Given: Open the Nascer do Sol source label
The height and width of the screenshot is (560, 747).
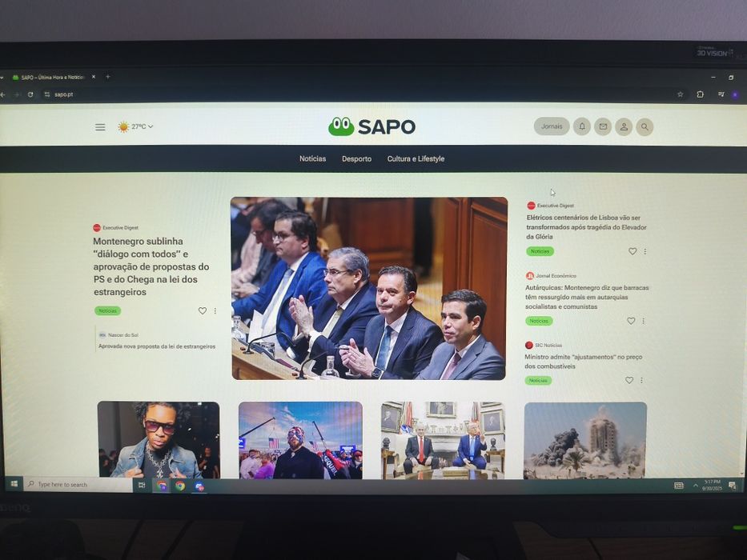Looking at the screenshot, I should 118,334.
